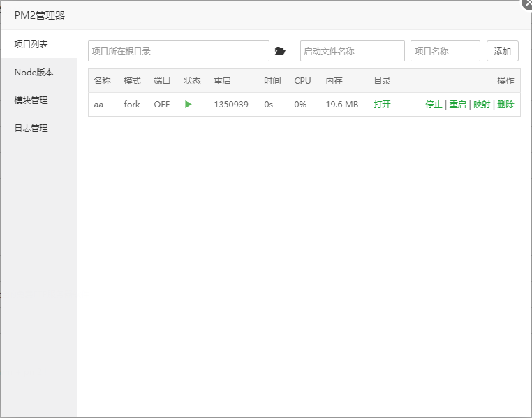Click the OFF port value for aa
The image size is (532, 418).
161,105
